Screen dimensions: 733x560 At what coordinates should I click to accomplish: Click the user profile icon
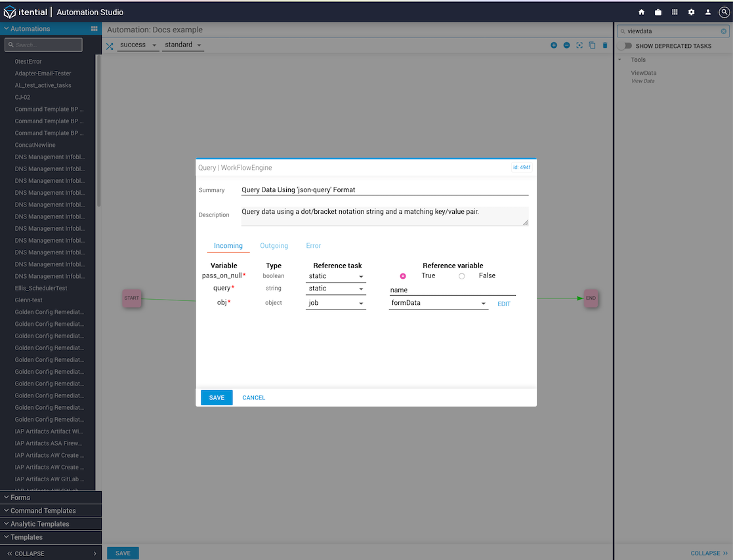point(708,12)
